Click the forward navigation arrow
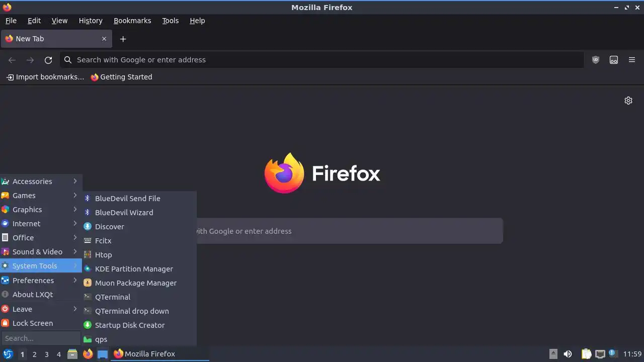This screenshot has height=362, width=644. (x=30, y=60)
